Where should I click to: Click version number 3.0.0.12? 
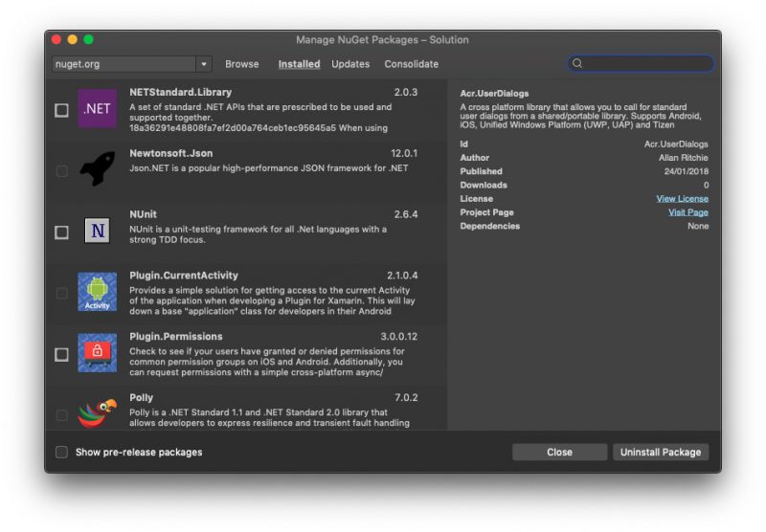click(x=399, y=336)
